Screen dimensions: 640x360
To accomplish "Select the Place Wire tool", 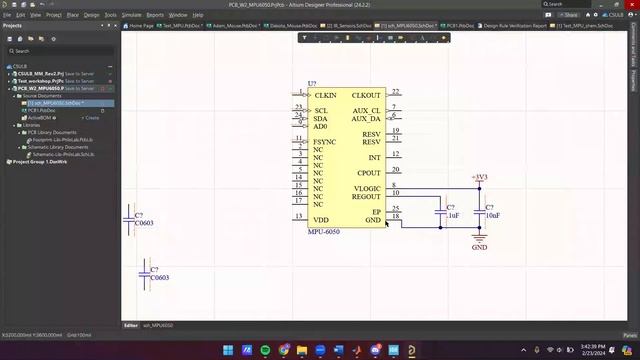I will [358, 38].
